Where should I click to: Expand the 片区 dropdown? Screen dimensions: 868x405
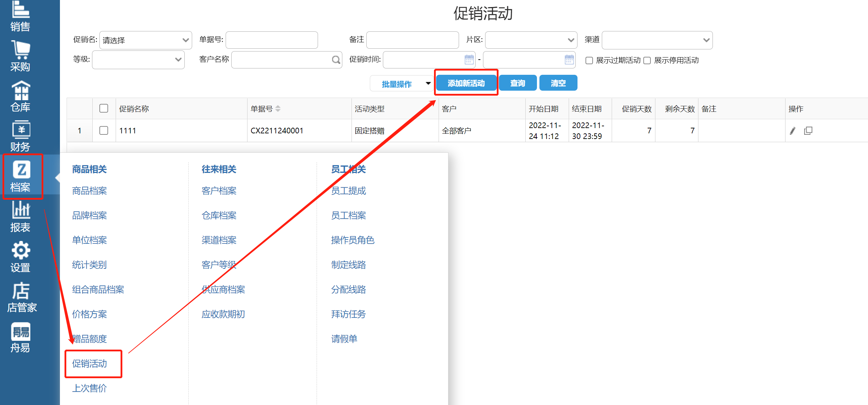click(x=531, y=40)
